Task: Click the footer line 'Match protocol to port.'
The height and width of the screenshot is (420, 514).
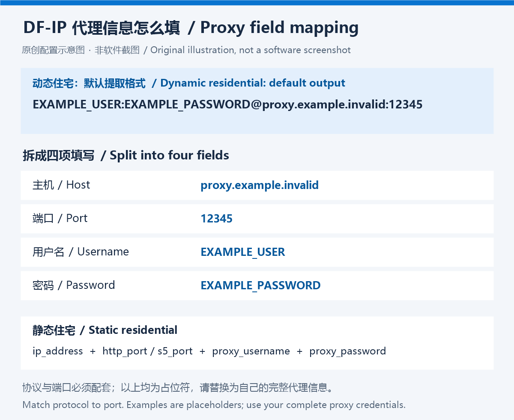Action: click(x=73, y=405)
